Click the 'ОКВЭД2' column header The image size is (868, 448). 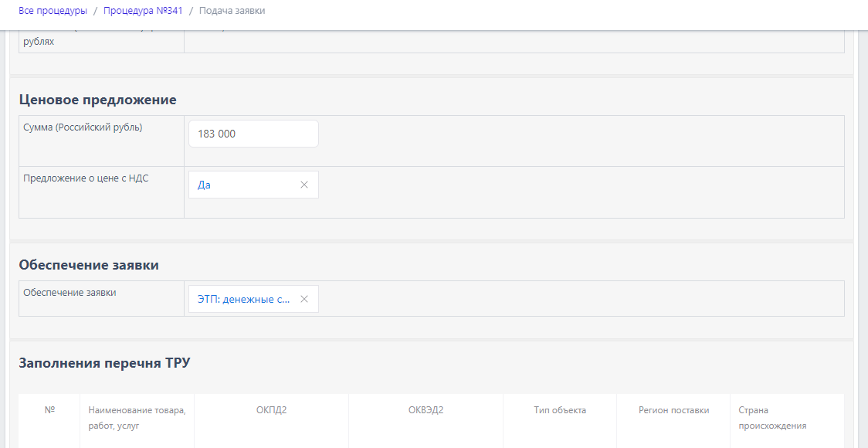426,410
